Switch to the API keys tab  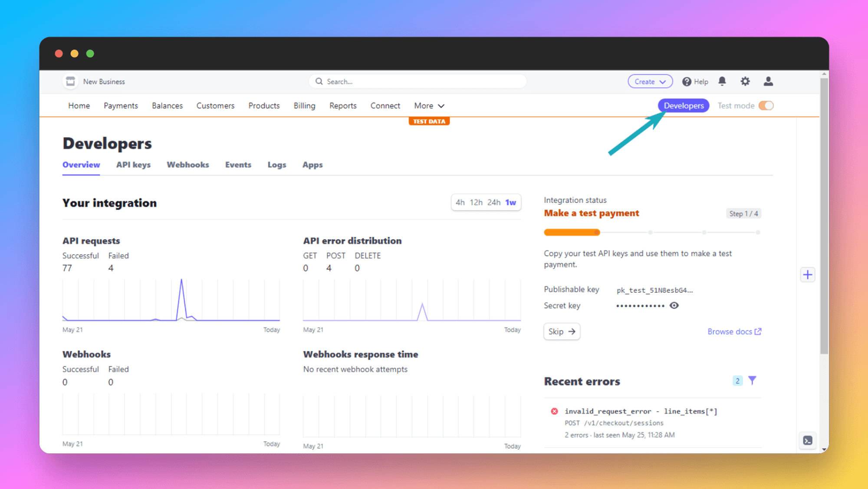133,165
